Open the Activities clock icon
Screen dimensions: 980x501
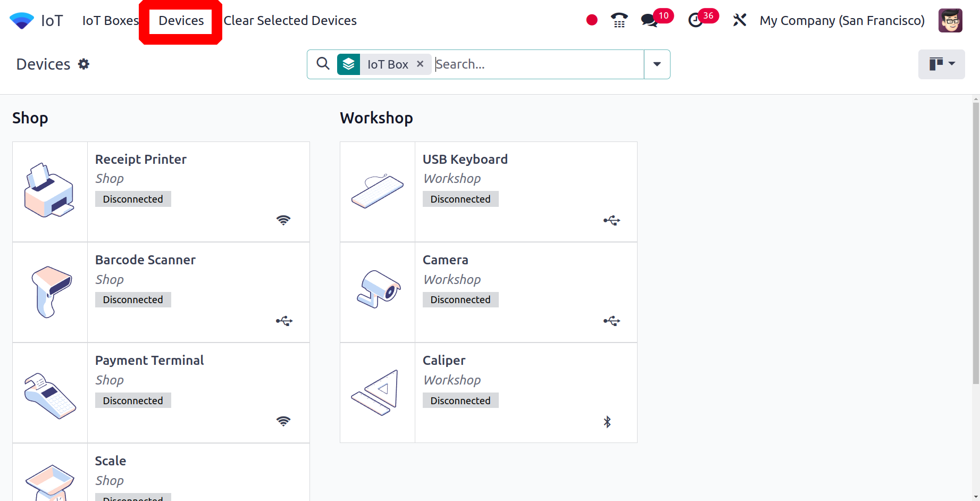pos(695,21)
